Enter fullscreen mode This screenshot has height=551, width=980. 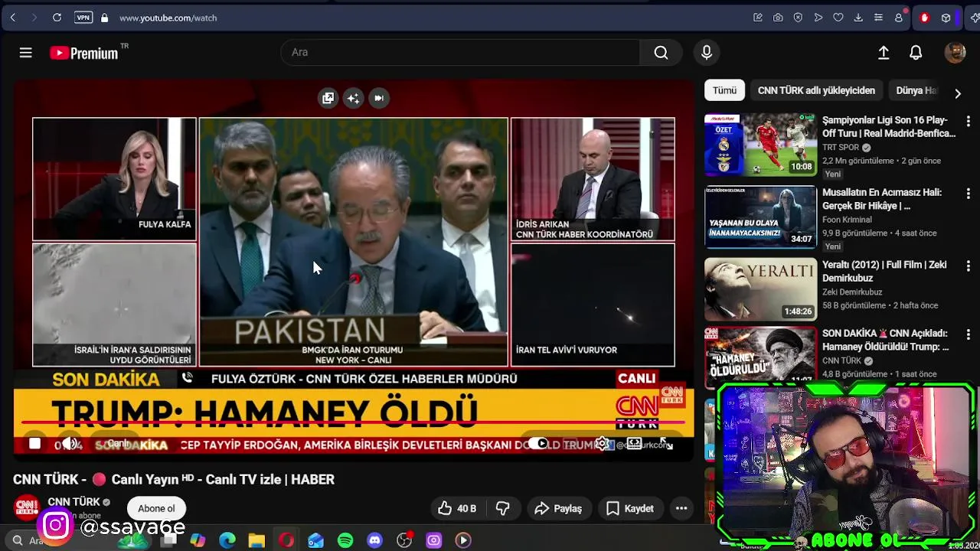pyautogui.click(x=666, y=444)
